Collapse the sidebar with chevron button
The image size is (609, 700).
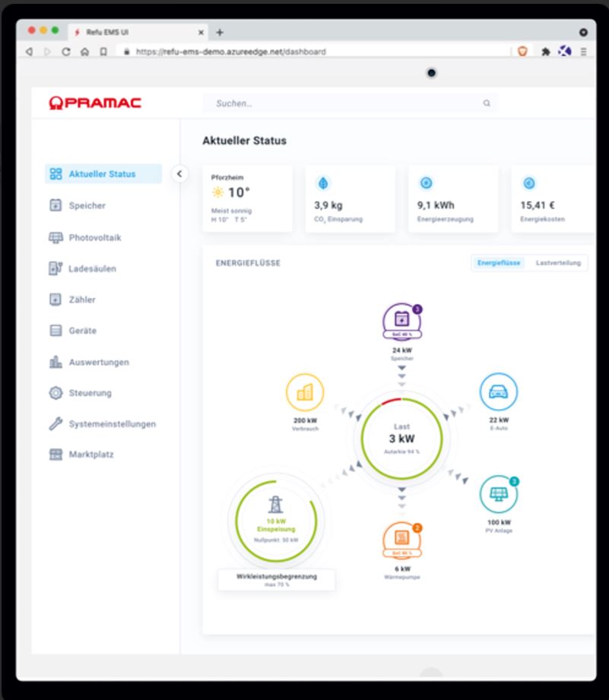pyautogui.click(x=179, y=173)
